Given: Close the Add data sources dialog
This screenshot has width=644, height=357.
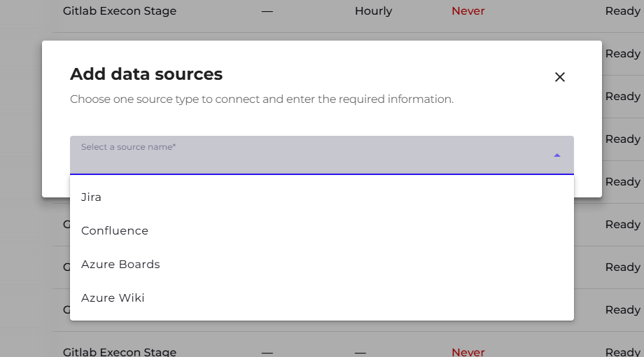Looking at the screenshot, I should pyautogui.click(x=560, y=77).
